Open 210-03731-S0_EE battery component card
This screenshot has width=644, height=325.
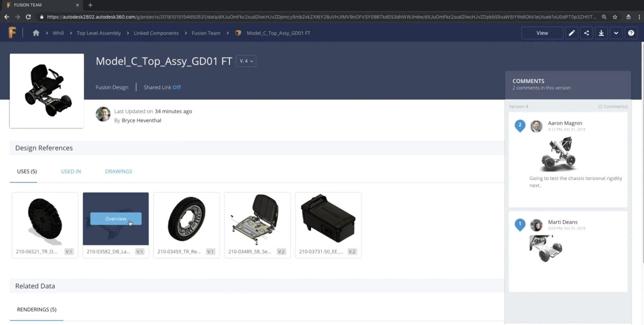328,225
